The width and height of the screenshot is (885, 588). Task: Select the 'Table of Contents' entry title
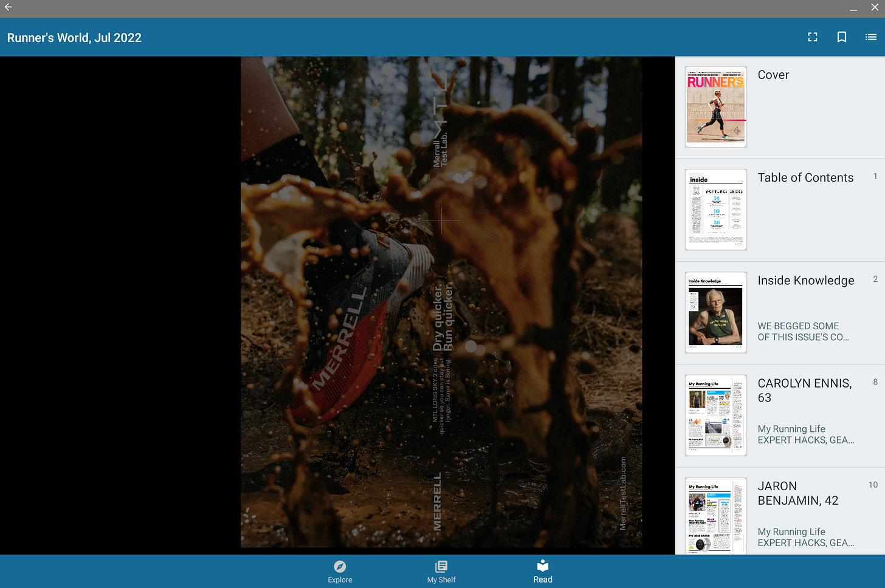click(805, 177)
